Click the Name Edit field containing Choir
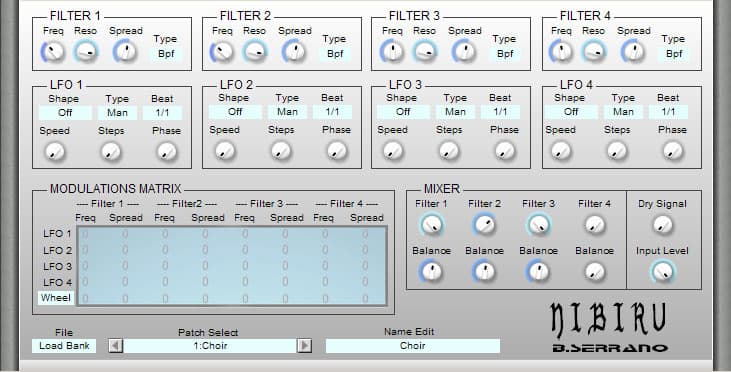731x372 pixels. [413, 346]
